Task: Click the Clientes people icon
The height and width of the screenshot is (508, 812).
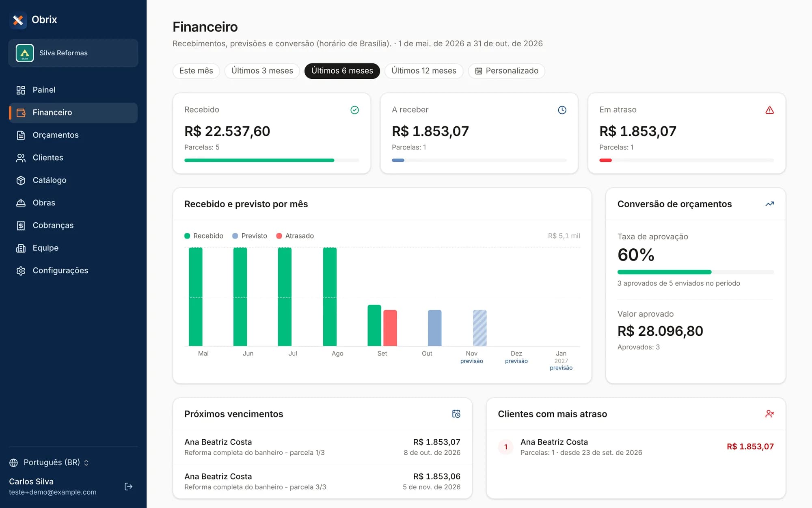Action: click(x=21, y=158)
